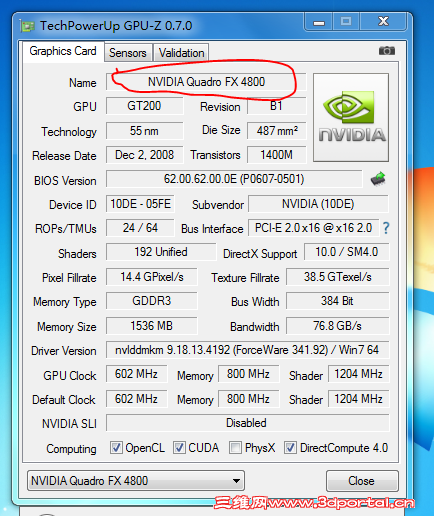Click the Subvendor value NVIDIA (10DE)
This screenshot has height=516, width=434.
coord(318,204)
